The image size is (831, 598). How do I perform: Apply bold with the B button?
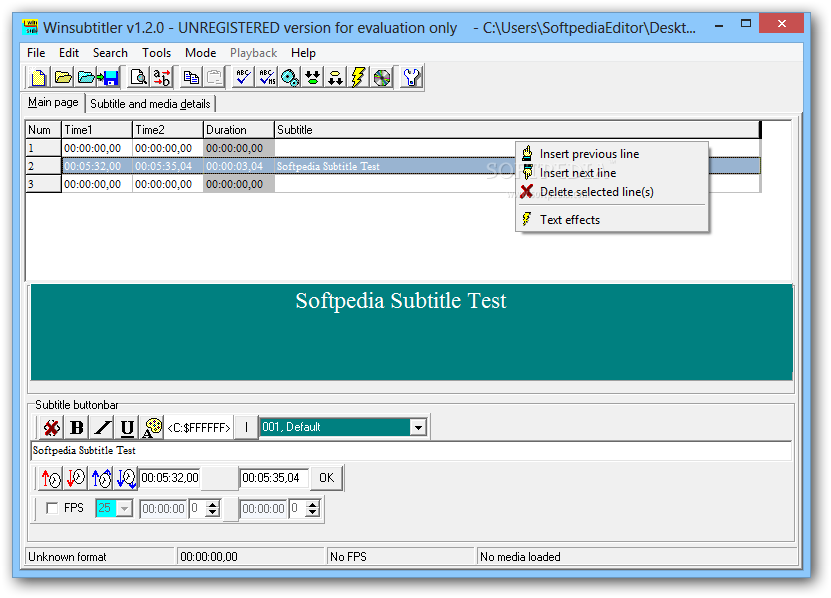[x=77, y=427]
